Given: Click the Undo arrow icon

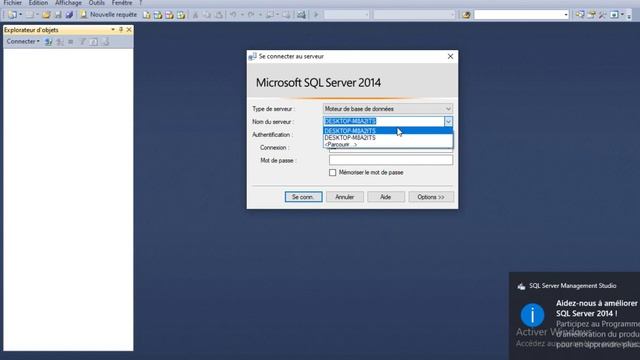Looking at the screenshot, I should pyautogui.click(x=233, y=15).
